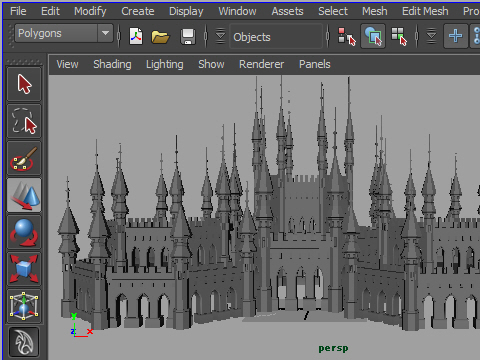
Task: Open the Mesh menu
Action: pos(375,11)
